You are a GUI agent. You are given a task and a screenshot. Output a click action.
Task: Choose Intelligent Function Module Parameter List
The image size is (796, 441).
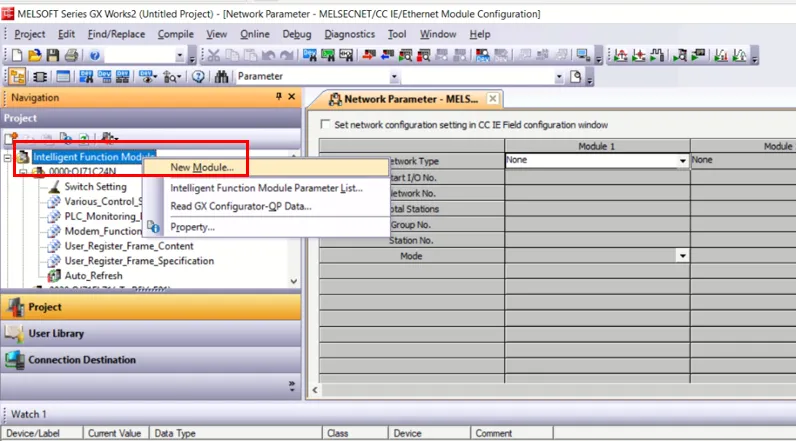(266, 188)
